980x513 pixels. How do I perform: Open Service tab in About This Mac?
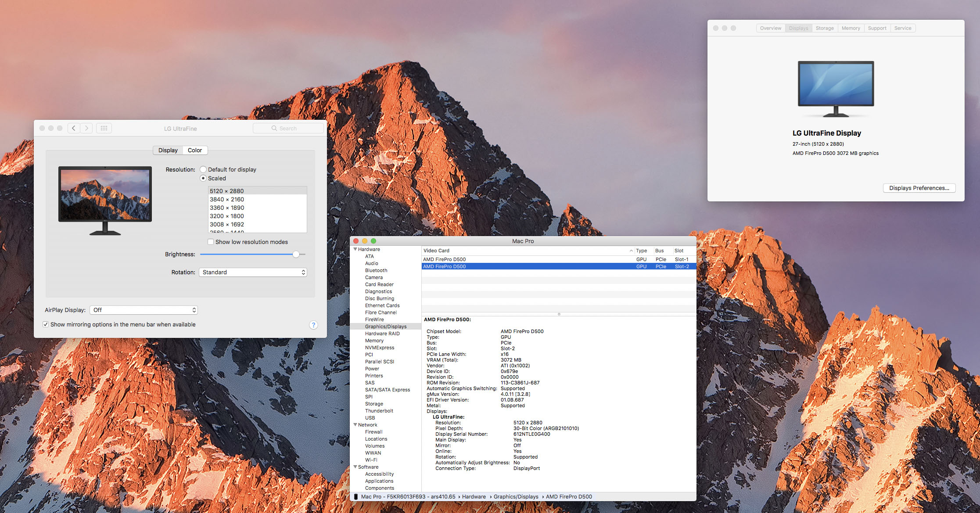(903, 28)
